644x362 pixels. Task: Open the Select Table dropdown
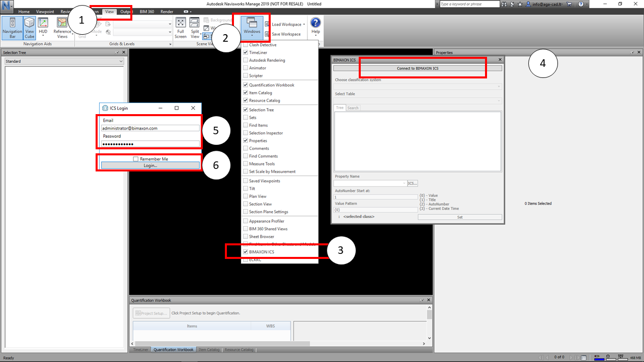418,101
